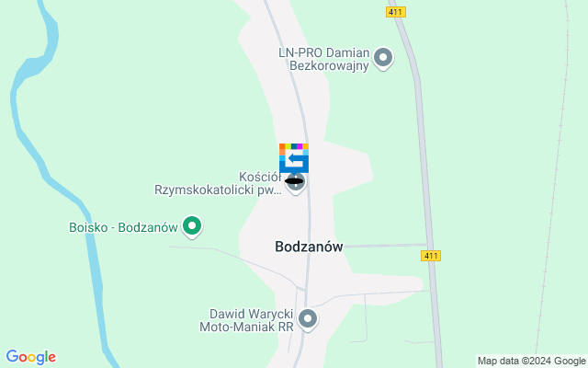This screenshot has height=368, width=588.
Task: Click the Kościół Rzymskokatolicki church pin
Action: [x=296, y=184]
